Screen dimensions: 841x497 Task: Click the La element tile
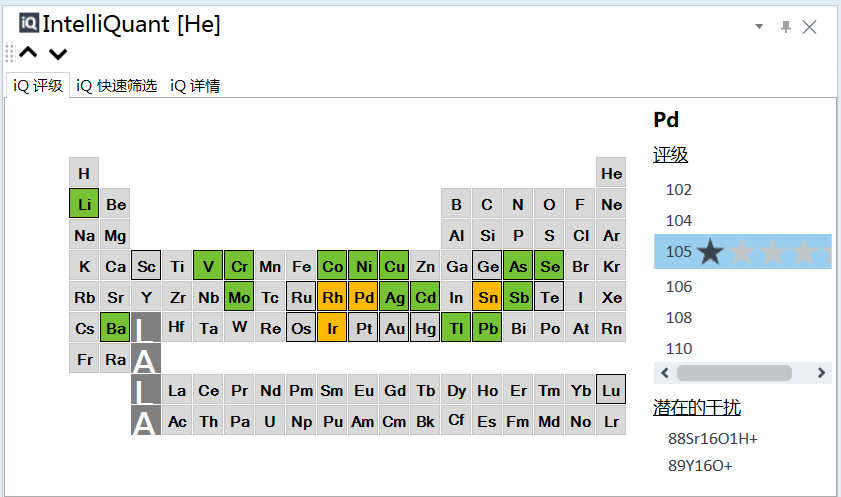pos(177,390)
